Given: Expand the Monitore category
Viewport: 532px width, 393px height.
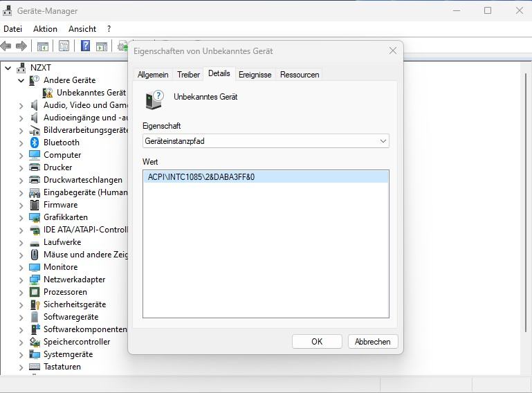Looking at the screenshot, I should [21, 268].
